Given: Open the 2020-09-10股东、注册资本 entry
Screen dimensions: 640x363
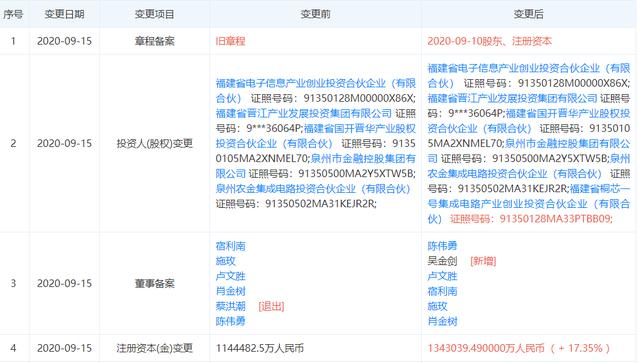Looking at the screenshot, I should click(x=489, y=41).
